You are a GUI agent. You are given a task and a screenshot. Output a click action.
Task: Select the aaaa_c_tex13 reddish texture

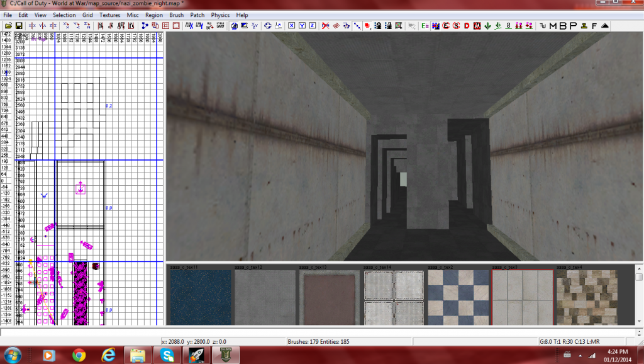coord(330,297)
